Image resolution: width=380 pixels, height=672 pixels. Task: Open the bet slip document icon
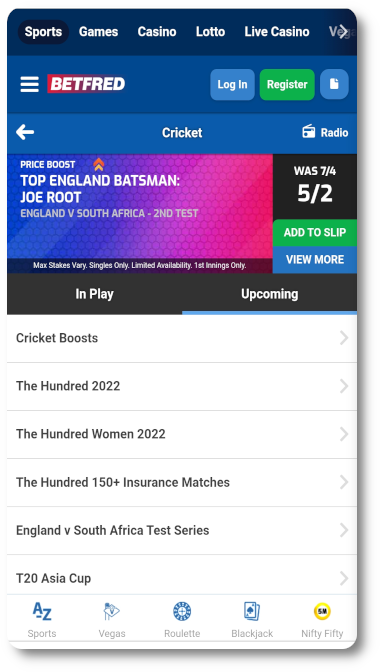pyautogui.click(x=334, y=84)
